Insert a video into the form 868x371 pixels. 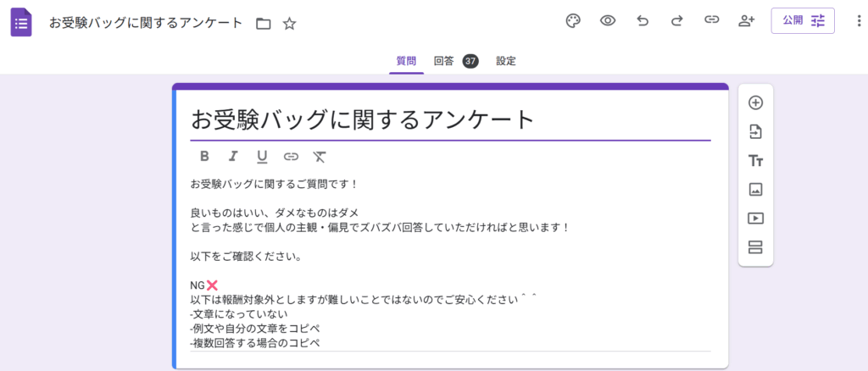[x=755, y=219]
